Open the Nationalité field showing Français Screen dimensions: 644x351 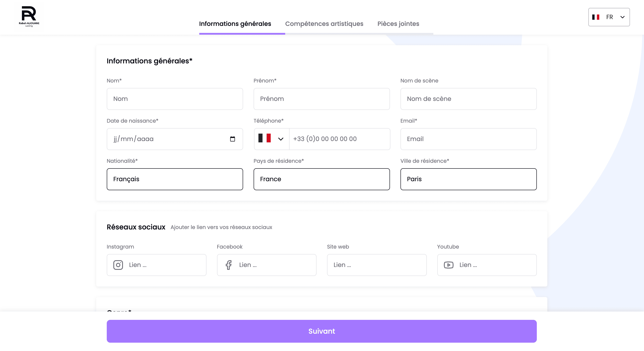[174, 179]
